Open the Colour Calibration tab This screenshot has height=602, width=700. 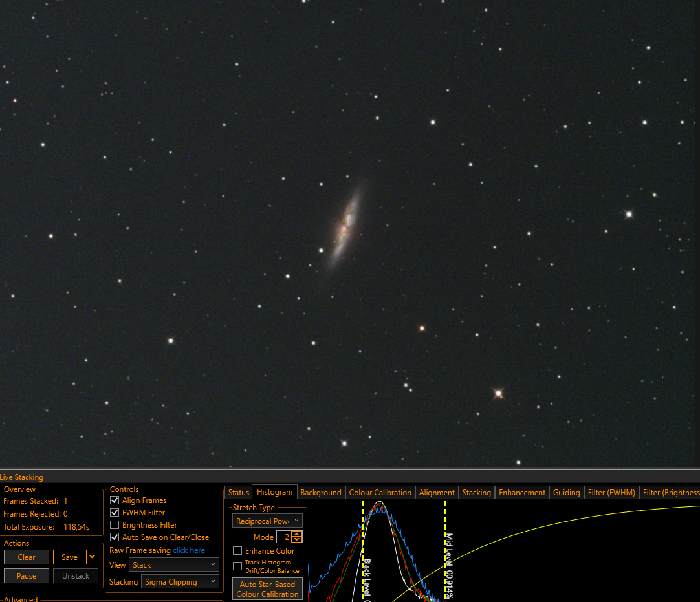click(x=380, y=493)
